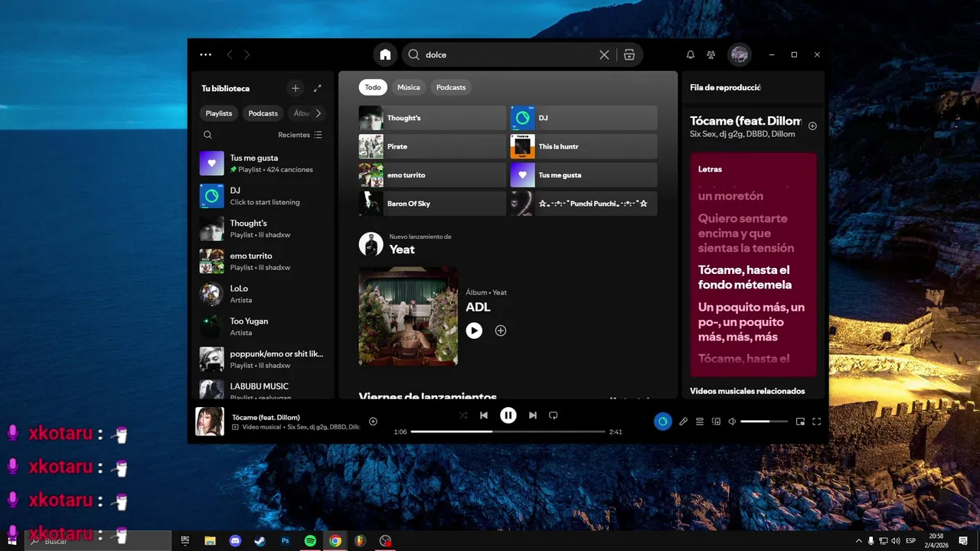Adjust the volume slider
This screenshot has width=980, height=551.
point(764,421)
